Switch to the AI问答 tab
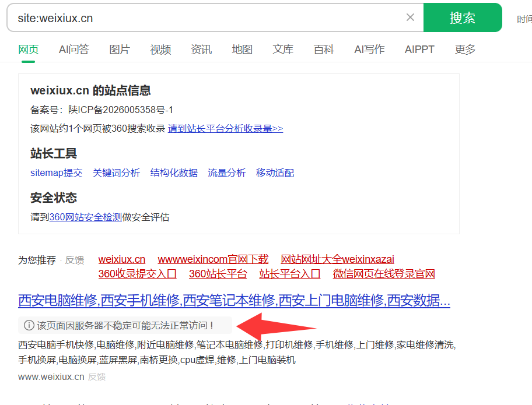This screenshot has width=532, height=405. coord(74,50)
